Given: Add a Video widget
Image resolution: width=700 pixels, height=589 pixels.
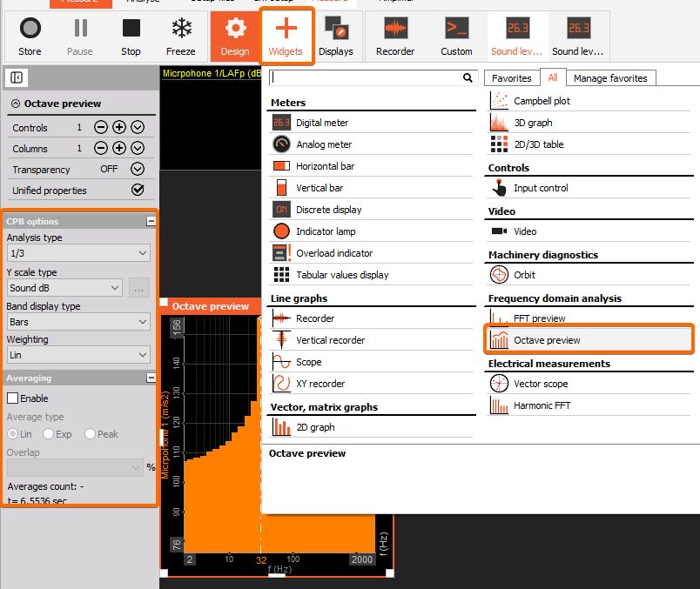Looking at the screenshot, I should (x=589, y=231).
